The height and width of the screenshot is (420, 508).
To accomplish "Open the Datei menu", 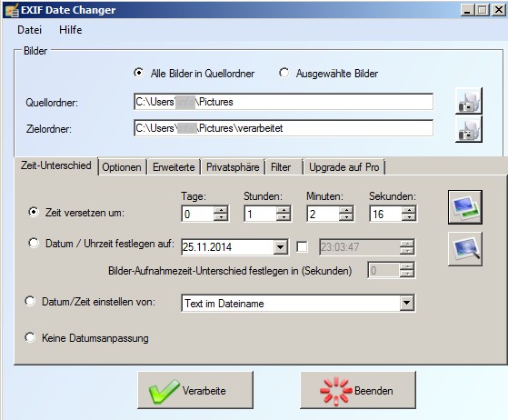I will [29, 30].
